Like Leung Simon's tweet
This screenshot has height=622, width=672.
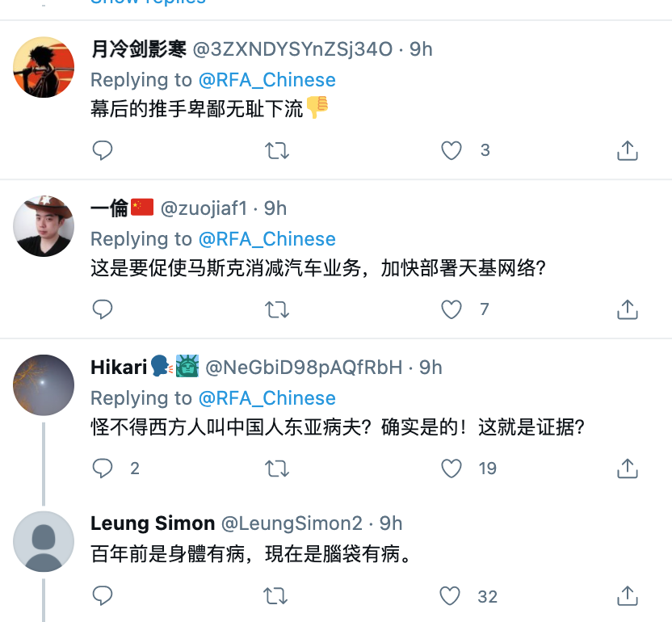tap(451, 597)
